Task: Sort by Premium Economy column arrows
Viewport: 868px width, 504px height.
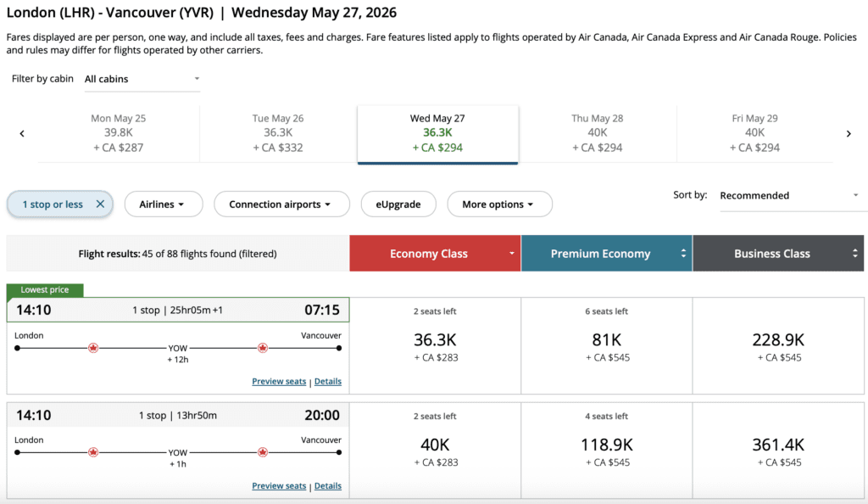Action: pyautogui.click(x=683, y=254)
